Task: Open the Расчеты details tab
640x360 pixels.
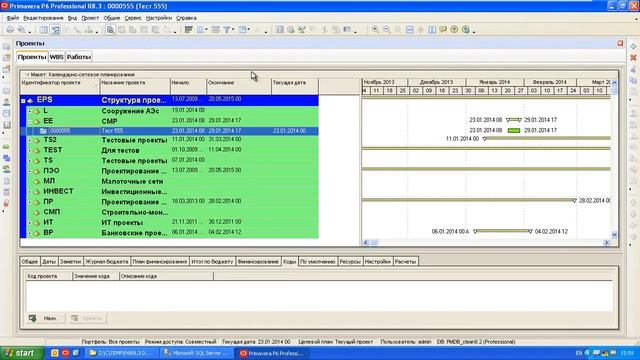Action: (x=405, y=262)
